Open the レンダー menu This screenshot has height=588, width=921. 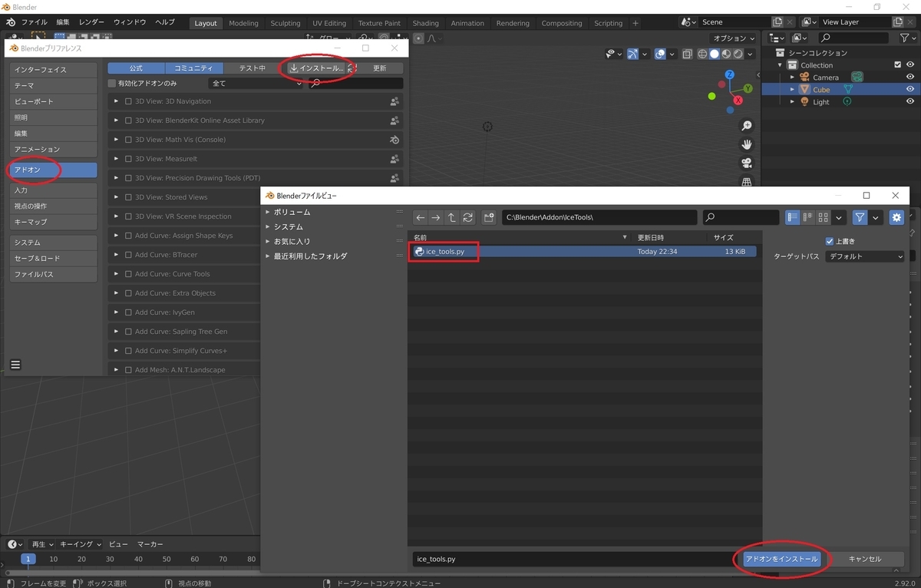[91, 22]
